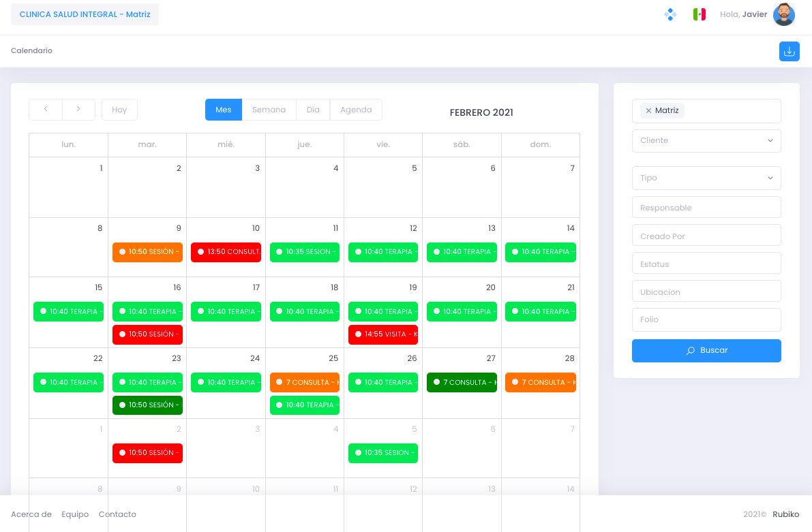Click the blue download icon button
This screenshot has width=812, height=532.
click(x=789, y=51)
